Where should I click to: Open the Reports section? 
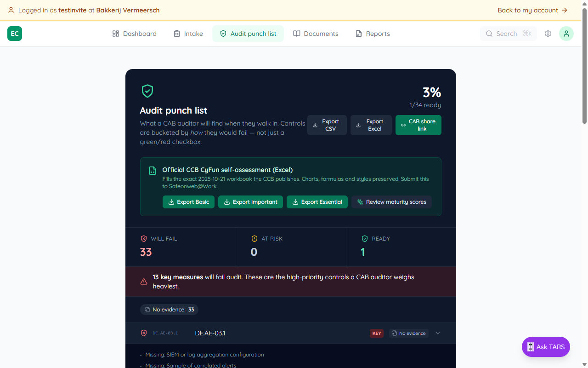tap(373, 33)
